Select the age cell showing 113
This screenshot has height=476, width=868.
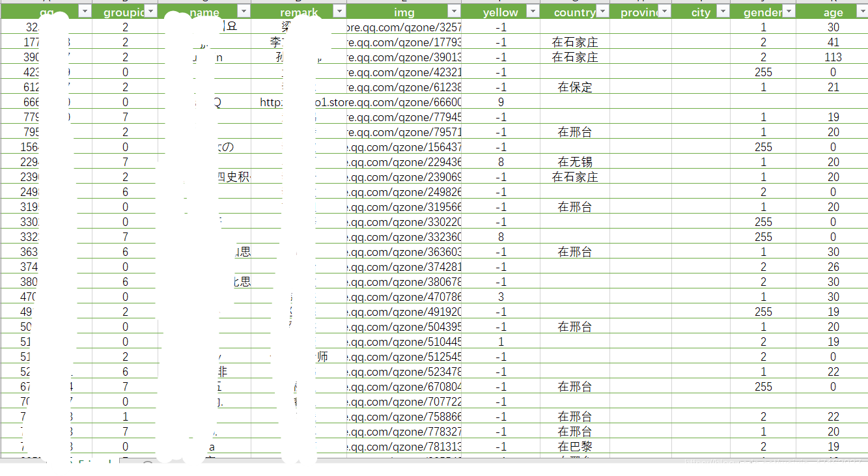[x=832, y=57]
